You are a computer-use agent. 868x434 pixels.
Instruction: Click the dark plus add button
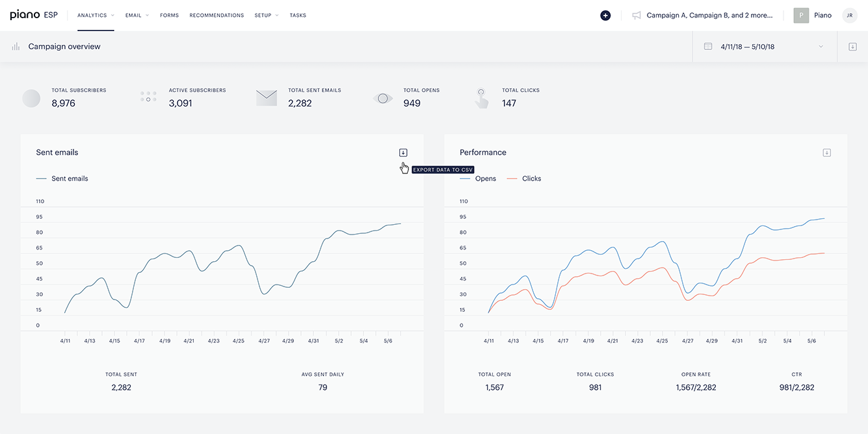(x=605, y=16)
